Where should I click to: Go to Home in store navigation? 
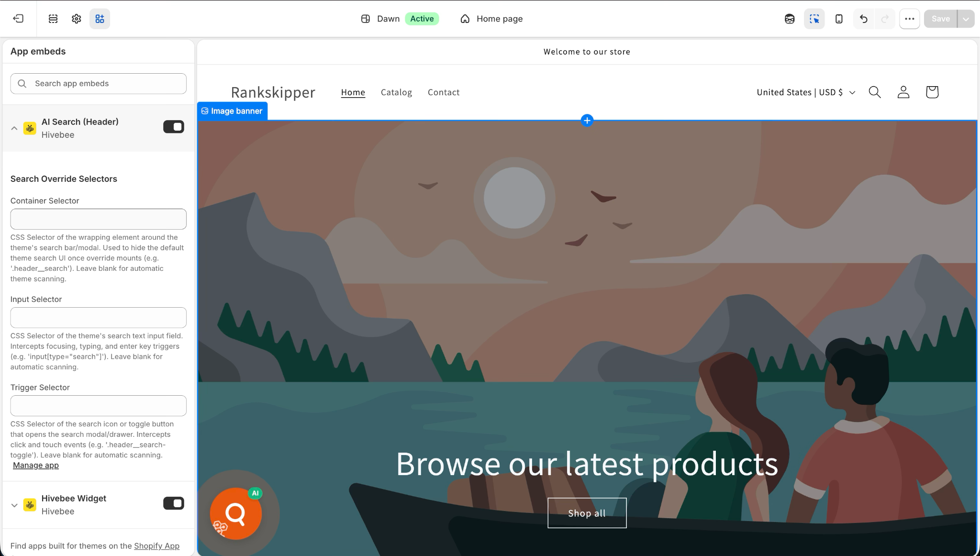pos(353,92)
